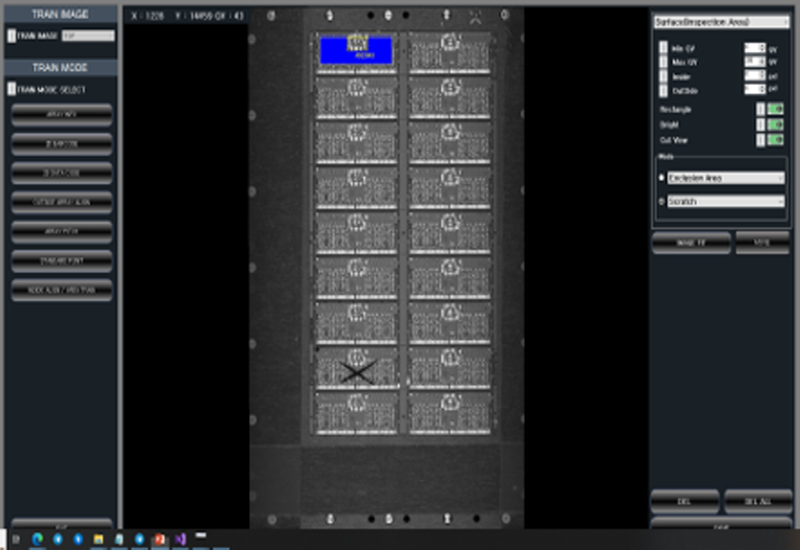Launch PowerPoint from the taskbar
Screen dimensions: 800x550
(x=159, y=540)
